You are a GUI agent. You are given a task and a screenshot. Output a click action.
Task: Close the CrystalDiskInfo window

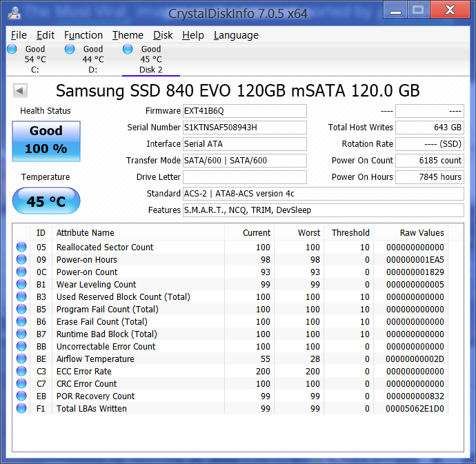450,10
